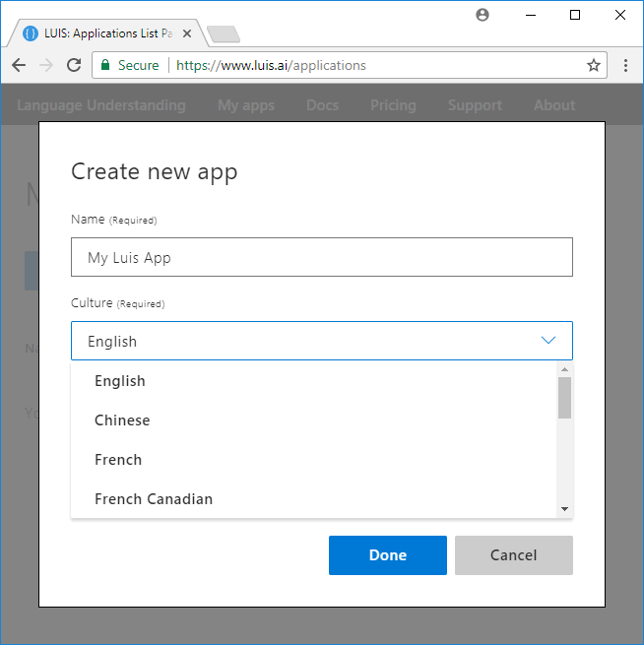644x645 pixels.
Task: Choose French Canadian from the list
Action: click(x=314, y=499)
